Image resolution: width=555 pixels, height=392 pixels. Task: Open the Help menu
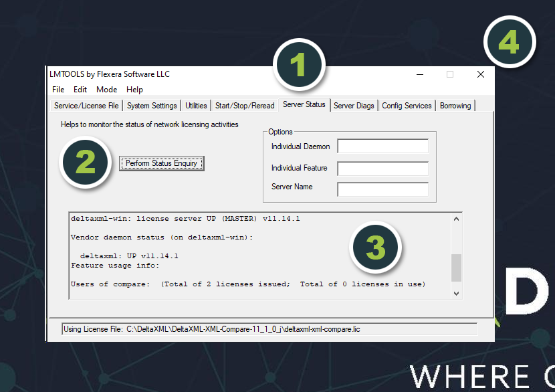pyautogui.click(x=134, y=90)
